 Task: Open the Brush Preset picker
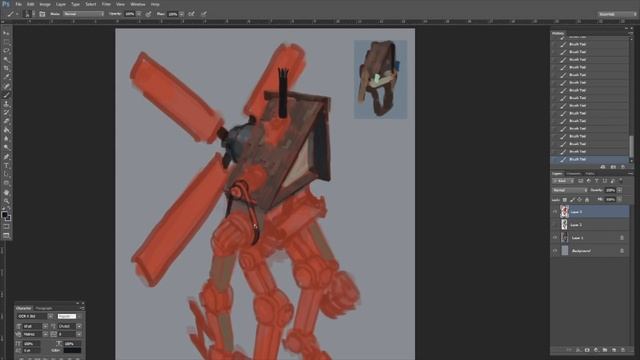(28, 14)
